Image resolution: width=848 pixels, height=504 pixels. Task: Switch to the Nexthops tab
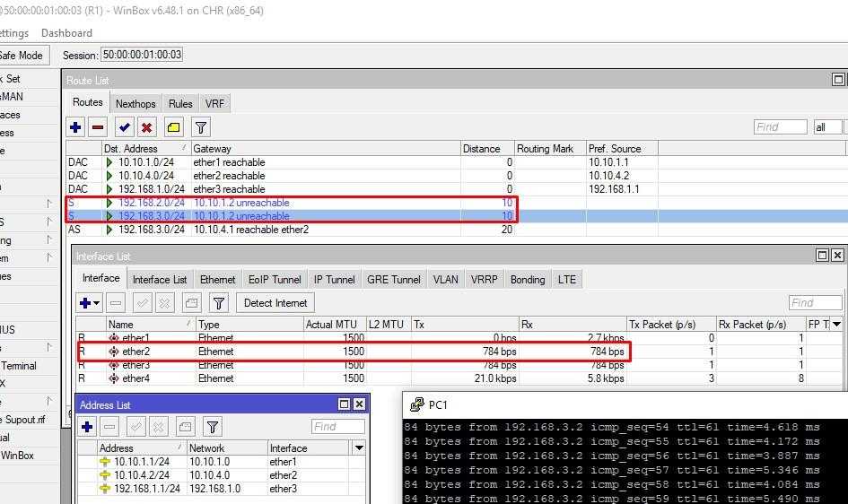(136, 103)
